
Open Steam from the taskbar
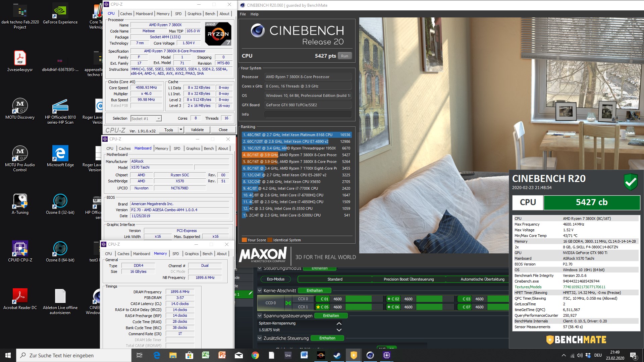click(337, 355)
